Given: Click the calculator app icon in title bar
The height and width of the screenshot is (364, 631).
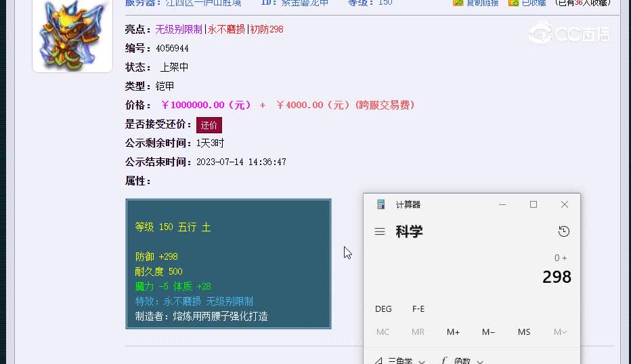Looking at the screenshot, I should coord(380,204).
